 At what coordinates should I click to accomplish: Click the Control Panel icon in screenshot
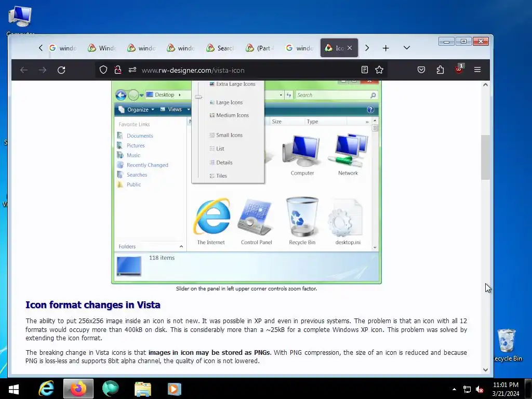point(256,221)
